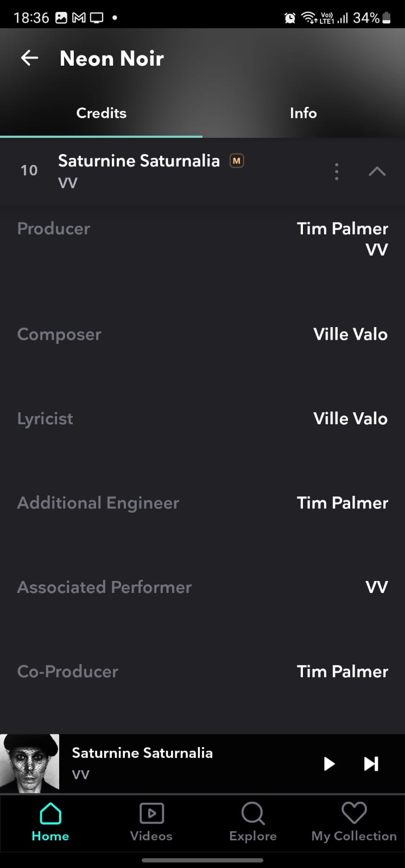Open the now playing album art thumbnail
The height and width of the screenshot is (868, 405).
tap(29, 763)
